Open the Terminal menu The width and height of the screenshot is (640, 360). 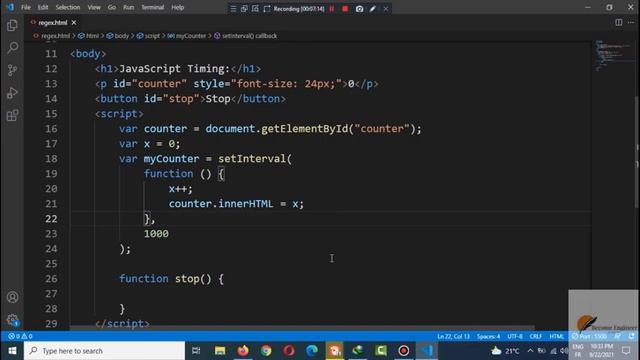click(152, 7)
